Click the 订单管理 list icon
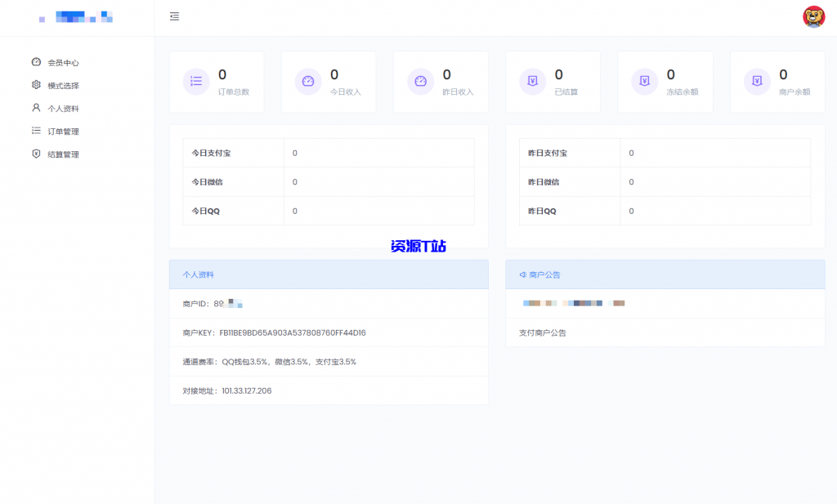 (34, 130)
